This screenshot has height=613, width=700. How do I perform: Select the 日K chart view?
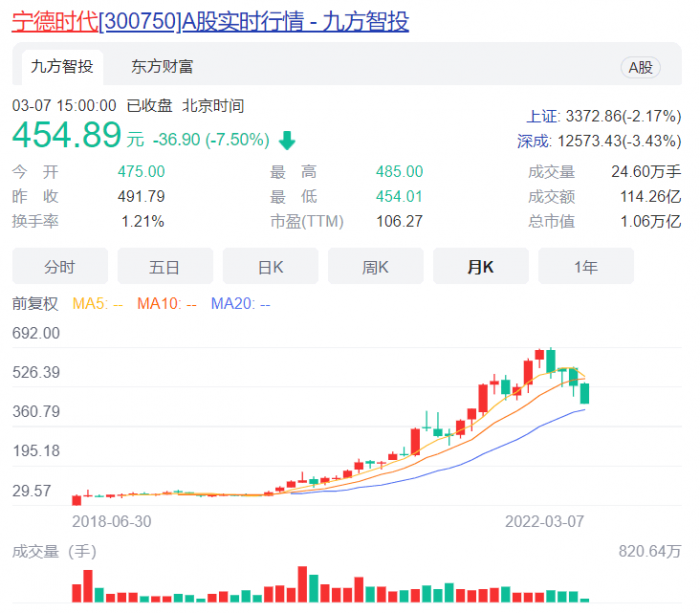pyautogui.click(x=270, y=267)
